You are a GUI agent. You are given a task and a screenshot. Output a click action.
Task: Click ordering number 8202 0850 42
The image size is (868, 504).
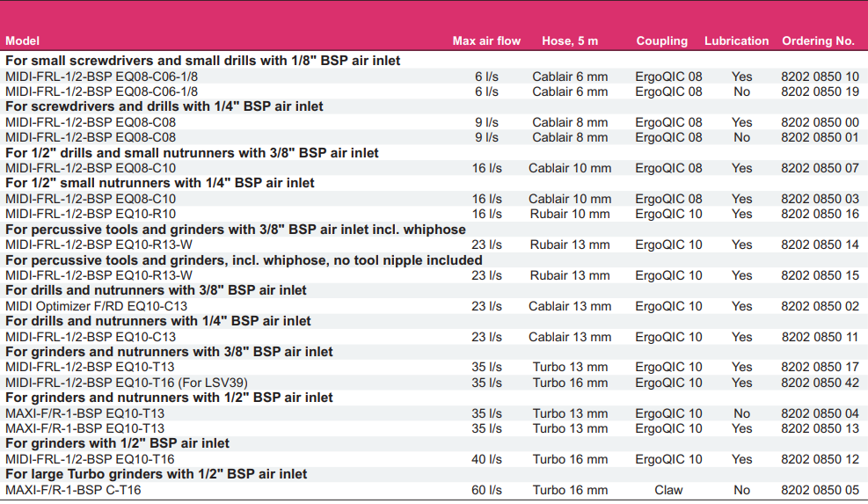tap(820, 383)
